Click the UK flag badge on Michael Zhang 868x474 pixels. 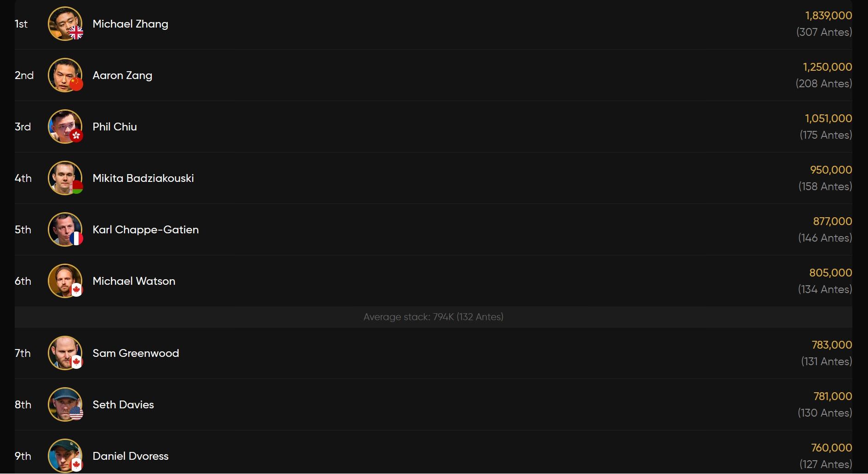76,33
